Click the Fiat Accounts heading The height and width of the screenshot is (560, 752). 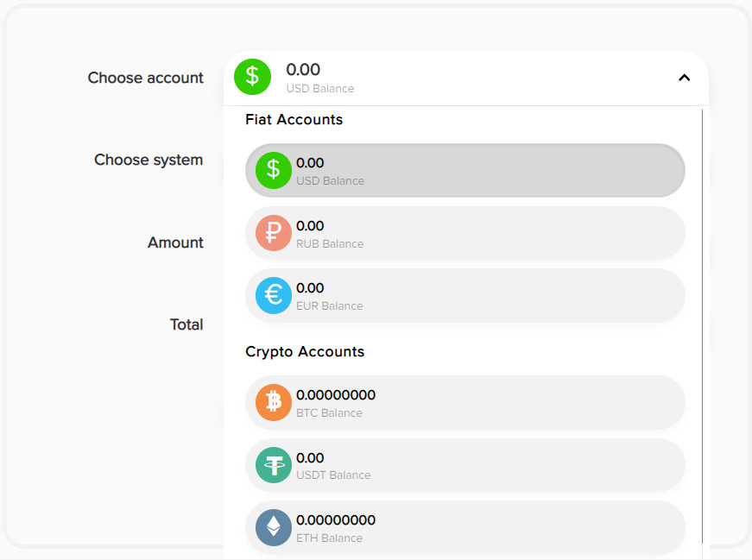coord(294,119)
